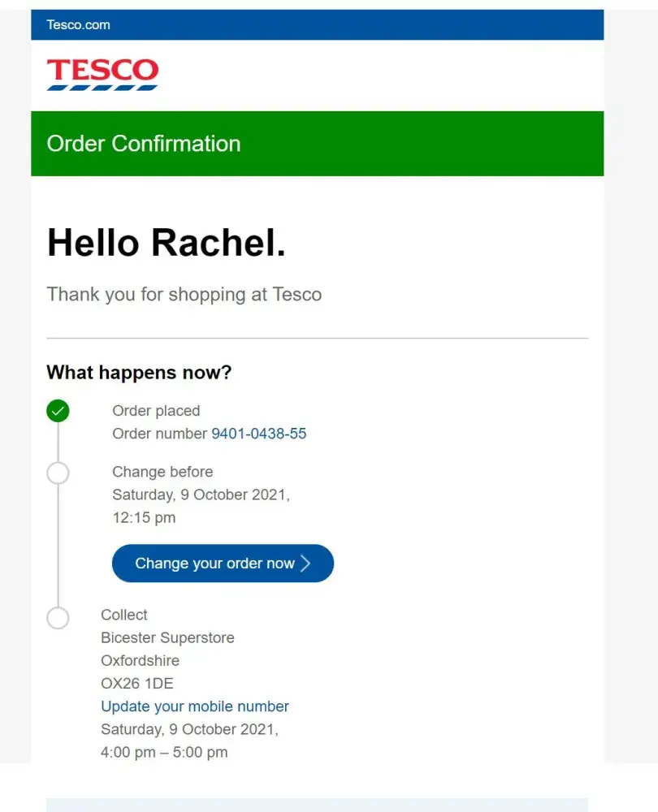Click the What happens now? heading
Image resolution: width=658 pixels, height=812 pixels.
pyautogui.click(x=139, y=373)
